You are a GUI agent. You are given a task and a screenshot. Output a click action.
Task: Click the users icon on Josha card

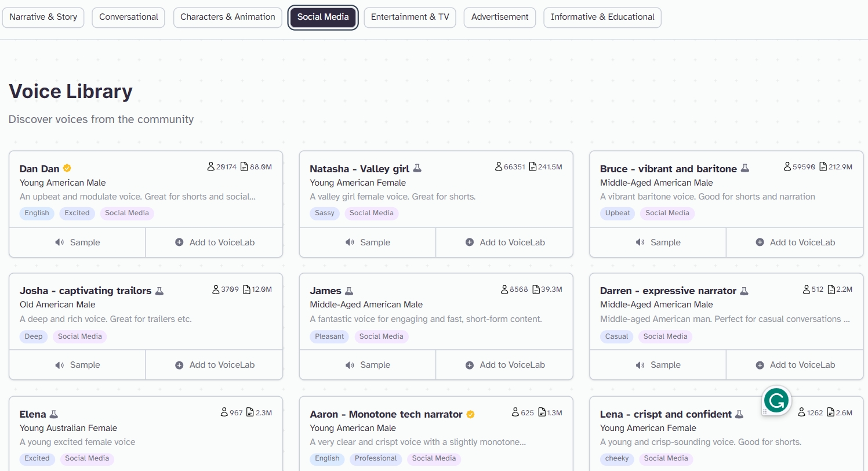216,289
